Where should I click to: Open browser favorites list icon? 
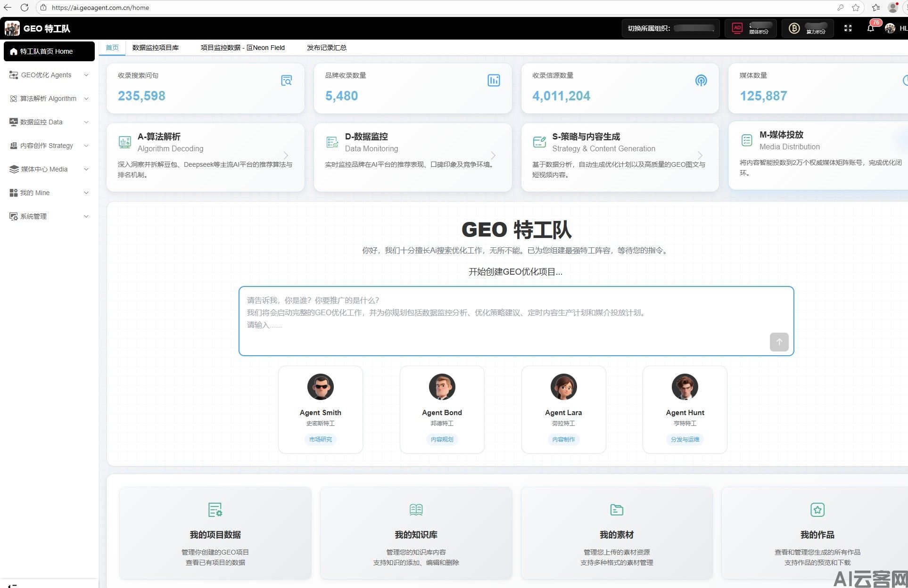[875, 8]
